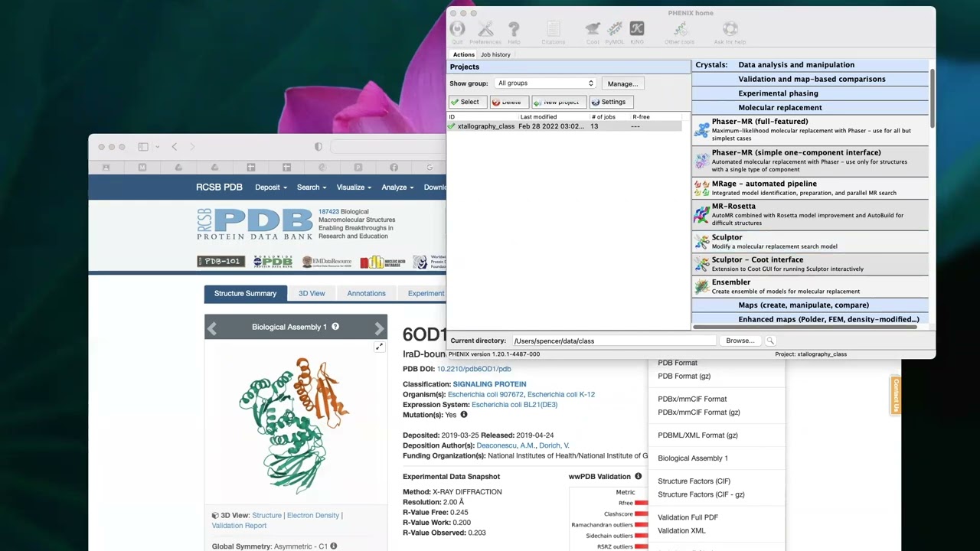Open Search menu on RCSB PDB
Image resolution: width=980 pixels, height=551 pixels.
click(312, 187)
